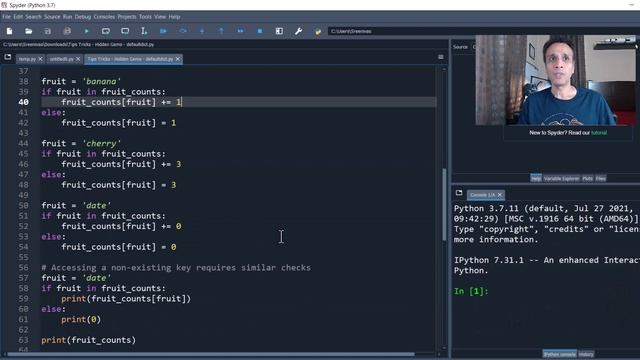This screenshot has height=360, width=640.
Task: Select the Console 1/A tab
Action: (x=482, y=195)
